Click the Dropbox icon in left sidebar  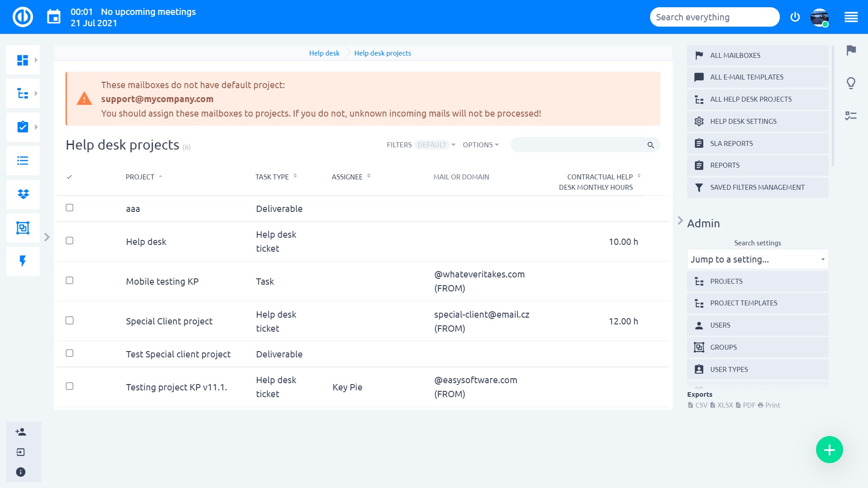[x=23, y=194]
